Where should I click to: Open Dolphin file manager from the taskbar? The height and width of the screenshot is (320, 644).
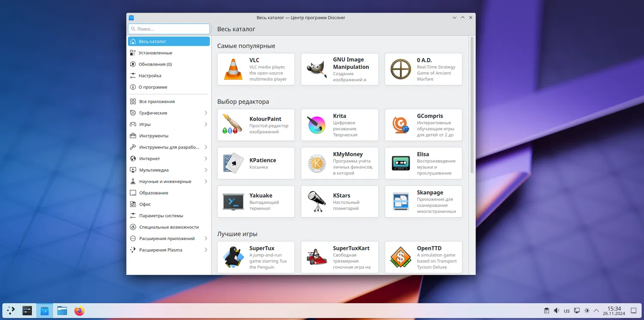(62, 311)
